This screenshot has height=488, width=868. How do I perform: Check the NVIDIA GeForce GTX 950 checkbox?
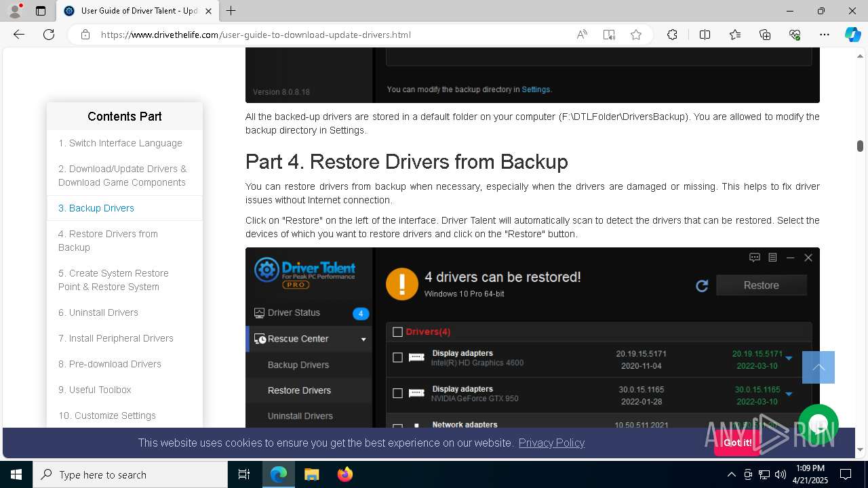398,393
